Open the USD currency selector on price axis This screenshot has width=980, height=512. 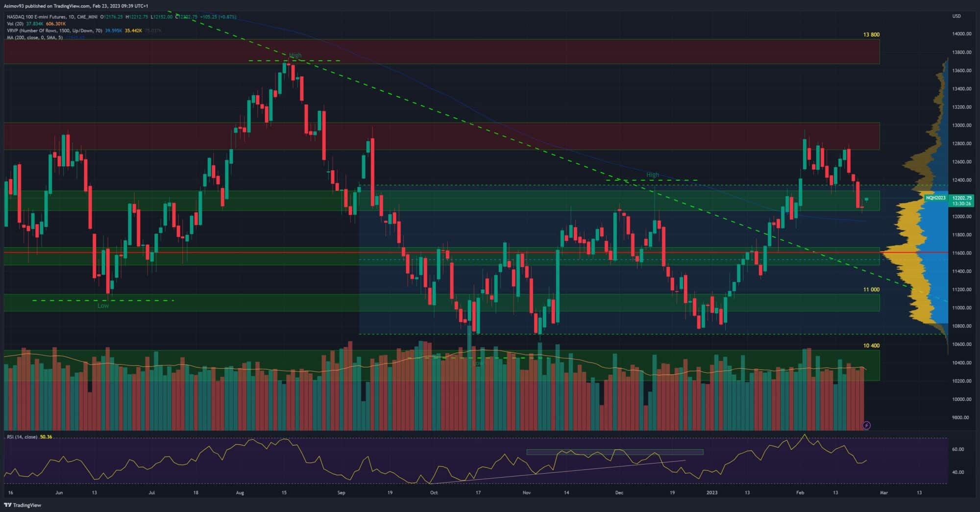[x=956, y=16]
